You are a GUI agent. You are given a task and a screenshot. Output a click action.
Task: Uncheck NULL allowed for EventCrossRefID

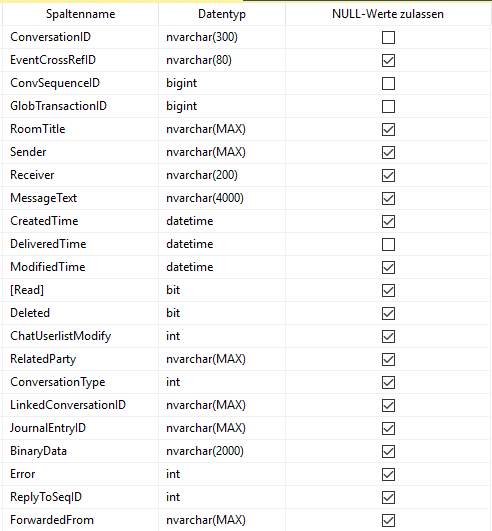tap(388, 60)
